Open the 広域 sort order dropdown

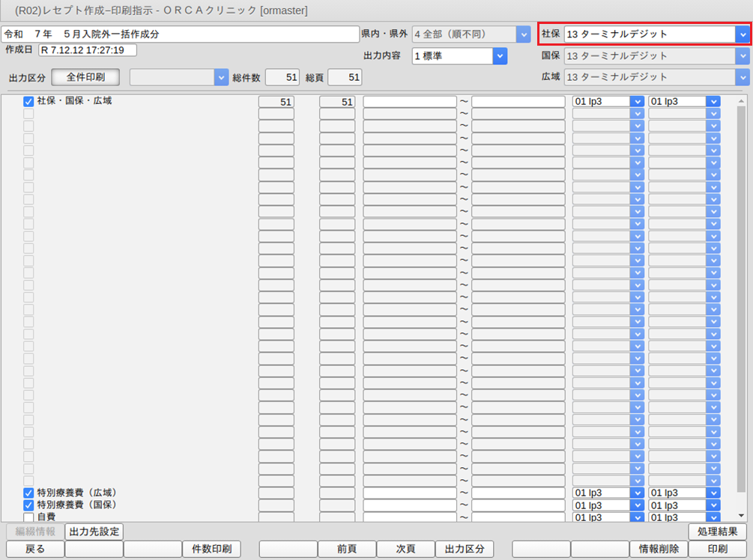742,77
